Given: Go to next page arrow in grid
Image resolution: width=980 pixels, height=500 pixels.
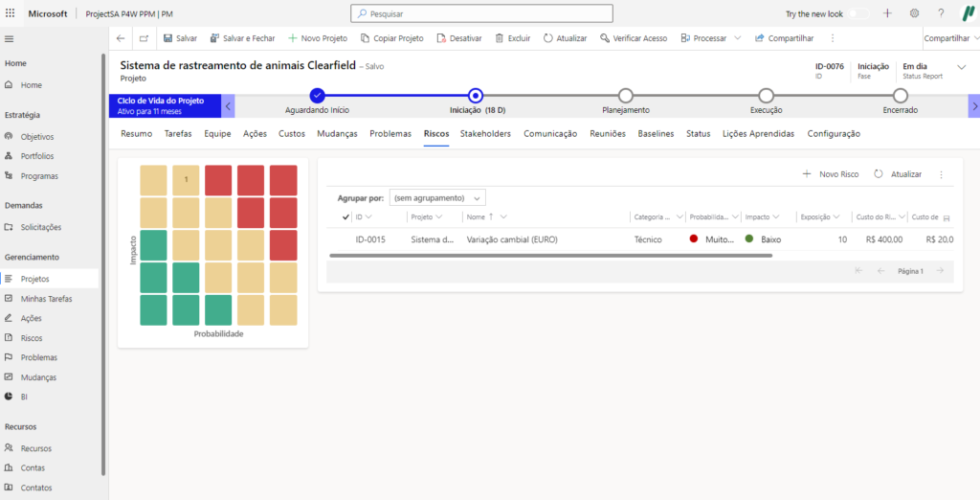Looking at the screenshot, I should click(940, 271).
